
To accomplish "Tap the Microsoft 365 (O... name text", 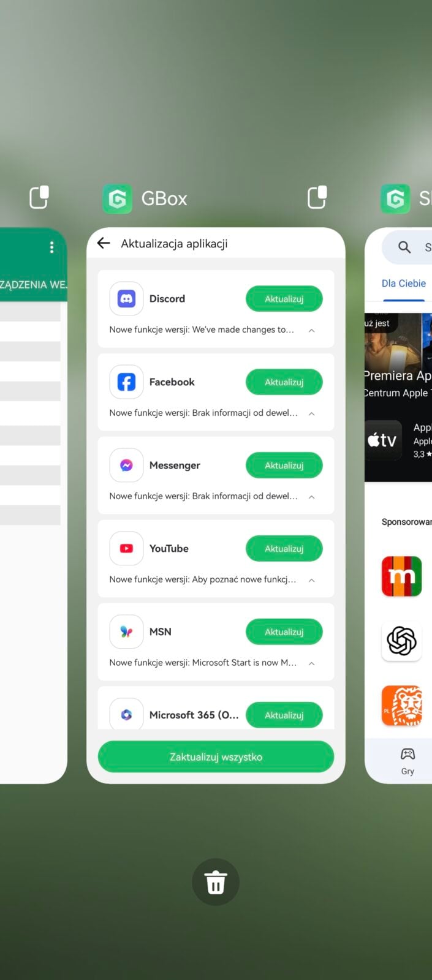I will [x=194, y=715].
